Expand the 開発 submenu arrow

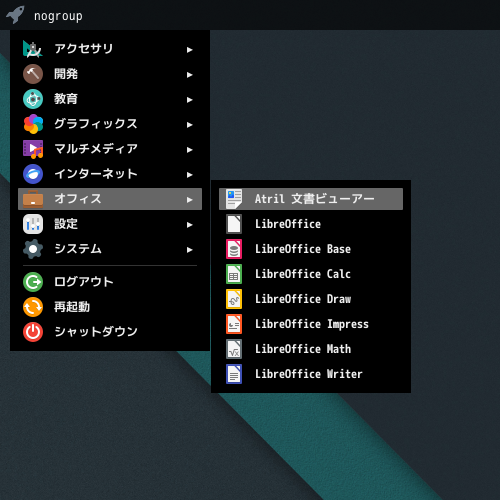(190, 75)
